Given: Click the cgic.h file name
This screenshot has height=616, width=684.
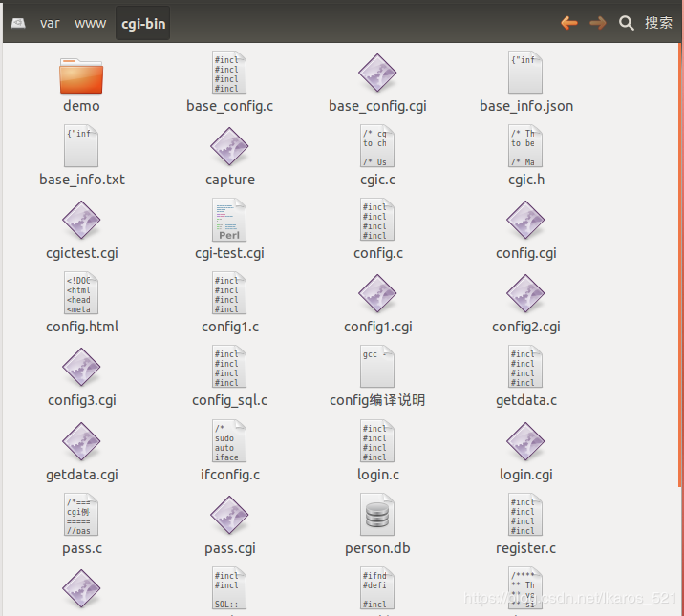Looking at the screenshot, I should tap(526, 180).
